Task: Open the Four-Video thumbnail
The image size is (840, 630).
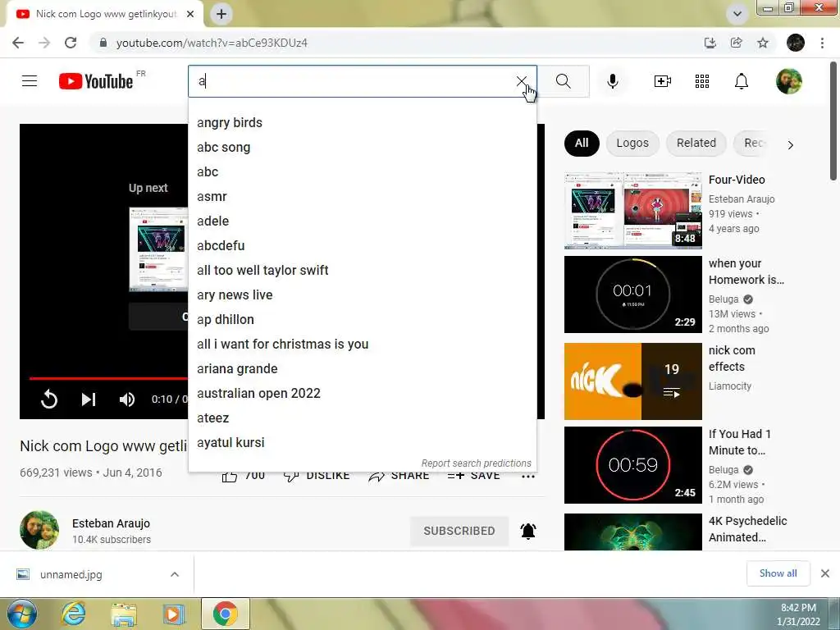Action: pyautogui.click(x=632, y=211)
